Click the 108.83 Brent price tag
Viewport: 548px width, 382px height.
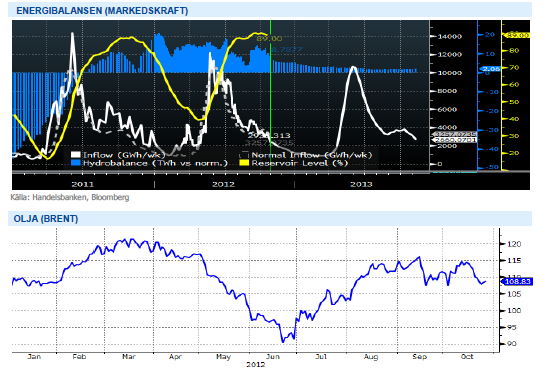pos(517,281)
